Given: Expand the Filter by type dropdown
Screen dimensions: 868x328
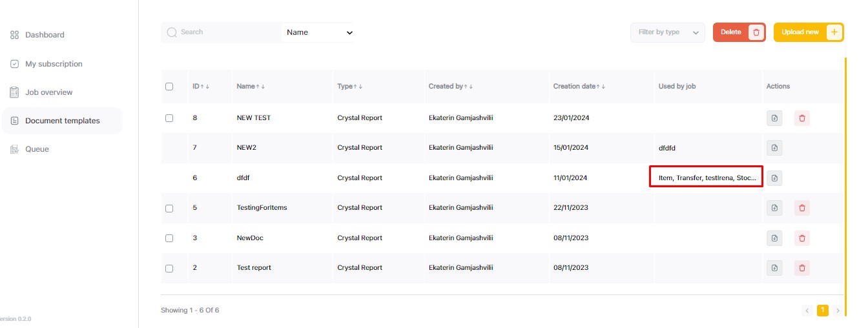Looking at the screenshot, I should click(x=667, y=32).
